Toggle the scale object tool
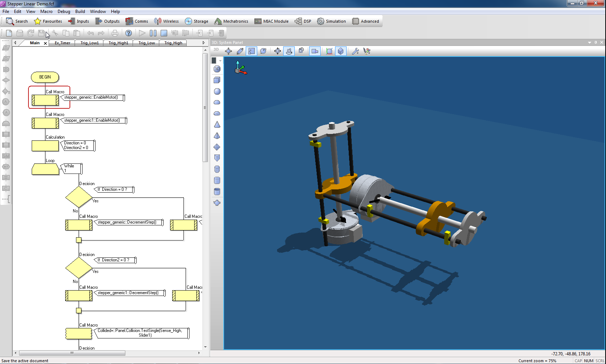This screenshot has width=606, height=364. pos(251,51)
